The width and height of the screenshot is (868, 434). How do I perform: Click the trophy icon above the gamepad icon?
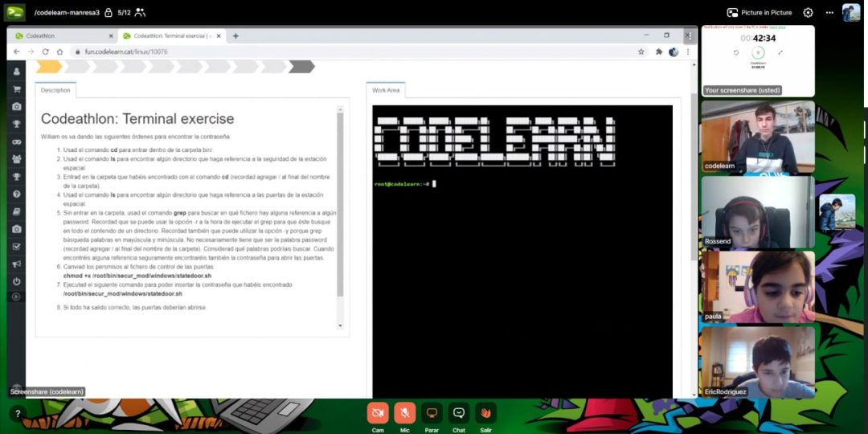(x=17, y=124)
